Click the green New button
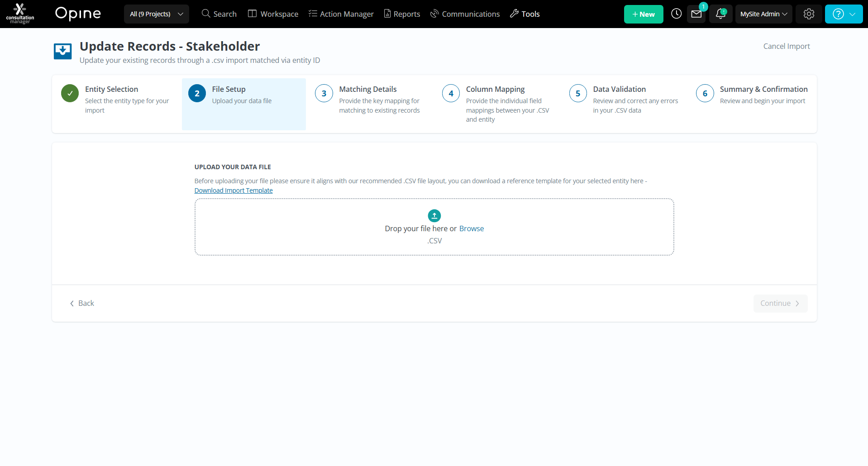Viewport: 868px width, 466px height. (644, 14)
